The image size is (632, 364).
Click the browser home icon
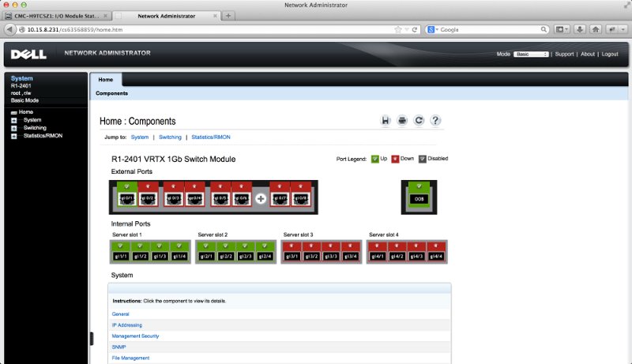point(596,29)
